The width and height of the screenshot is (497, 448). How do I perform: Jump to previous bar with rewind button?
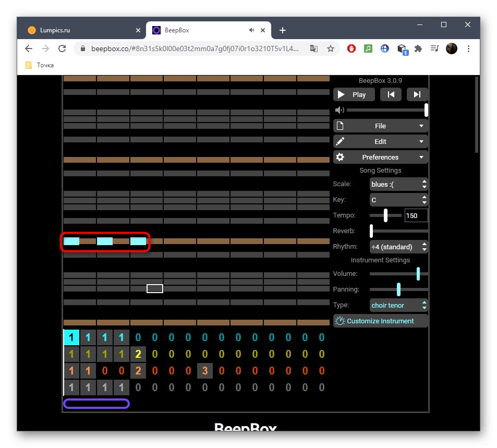pyautogui.click(x=391, y=94)
